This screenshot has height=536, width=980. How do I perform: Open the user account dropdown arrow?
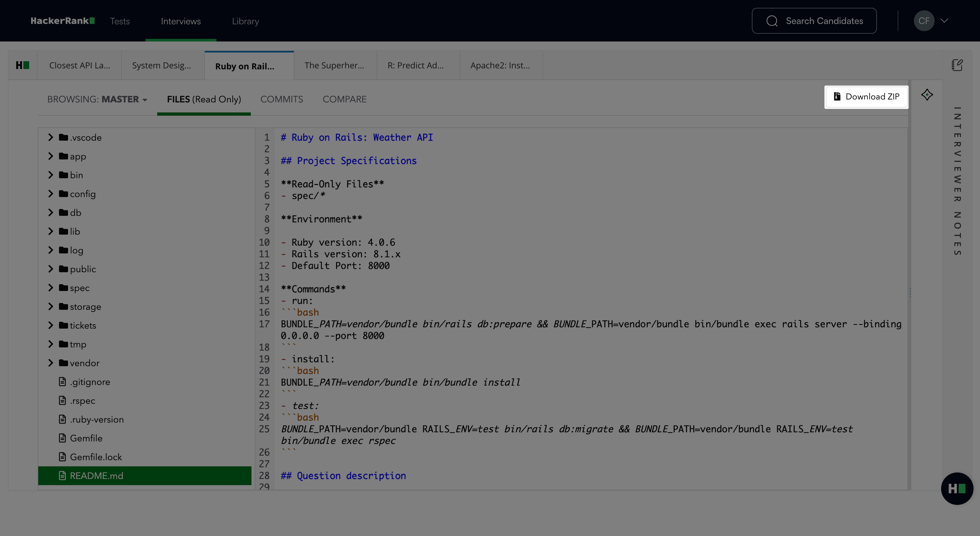pos(944,21)
